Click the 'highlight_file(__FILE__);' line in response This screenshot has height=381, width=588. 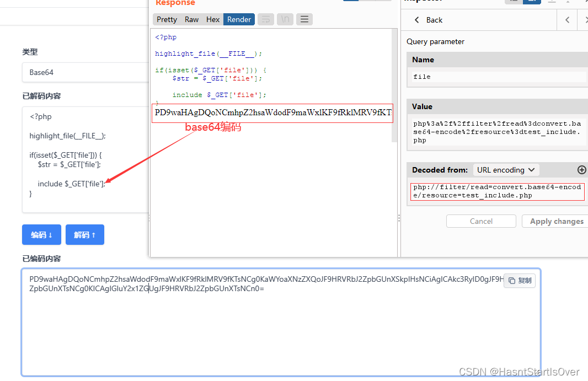209,53
